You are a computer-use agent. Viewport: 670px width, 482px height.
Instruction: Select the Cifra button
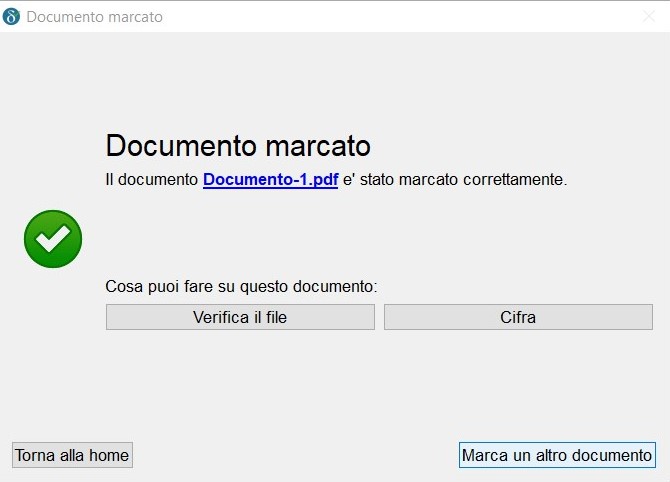518,317
